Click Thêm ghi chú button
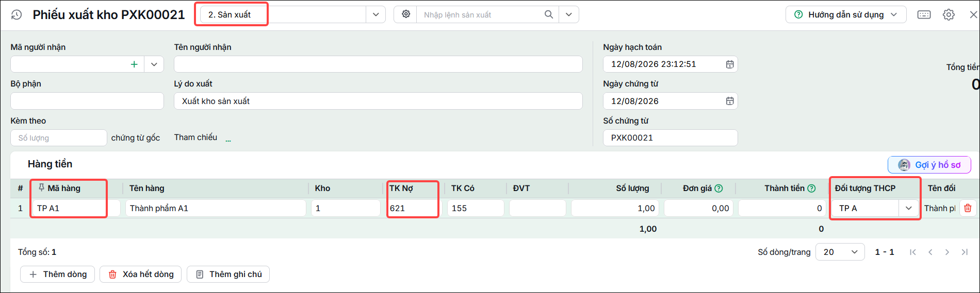This screenshot has width=980, height=293. click(228, 274)
